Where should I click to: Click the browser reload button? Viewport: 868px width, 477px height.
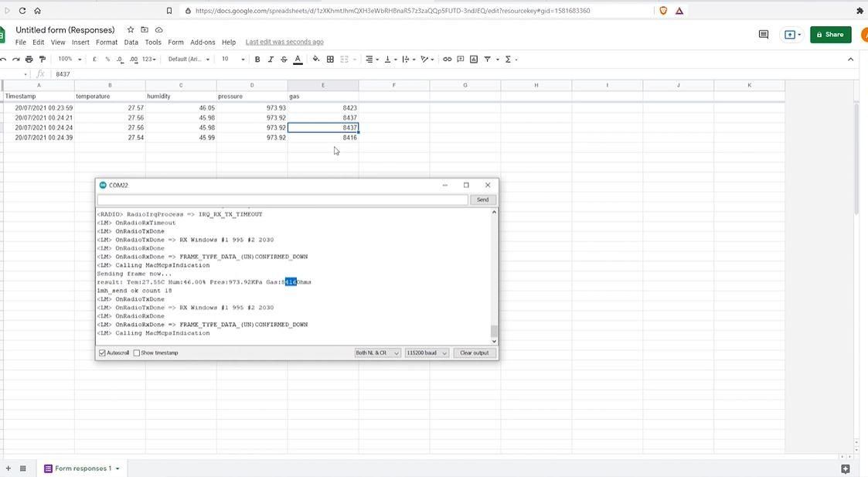(22, 11)
